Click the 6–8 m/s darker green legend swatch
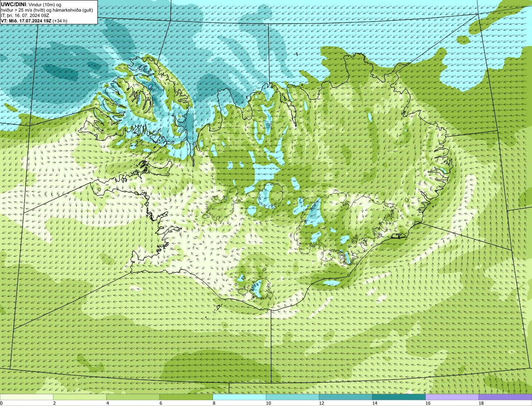532x406 pixels. tap(186, 397)
